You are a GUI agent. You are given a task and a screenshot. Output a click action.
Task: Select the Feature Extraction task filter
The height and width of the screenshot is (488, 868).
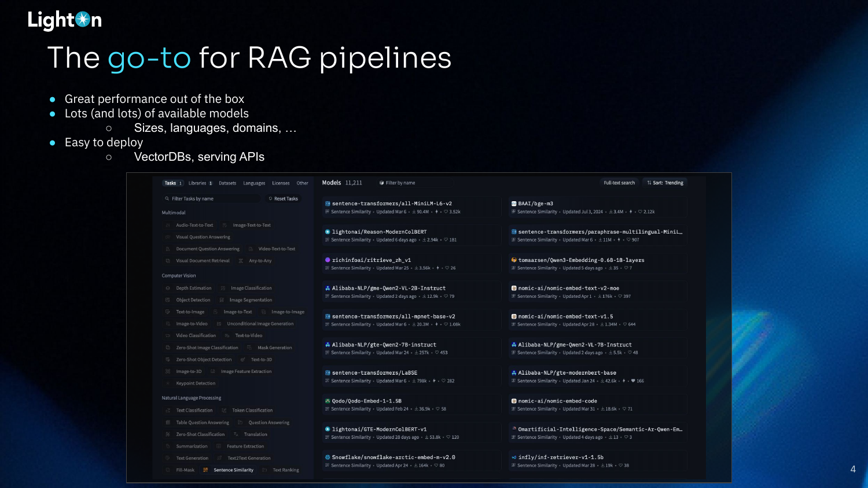(240, 446)
